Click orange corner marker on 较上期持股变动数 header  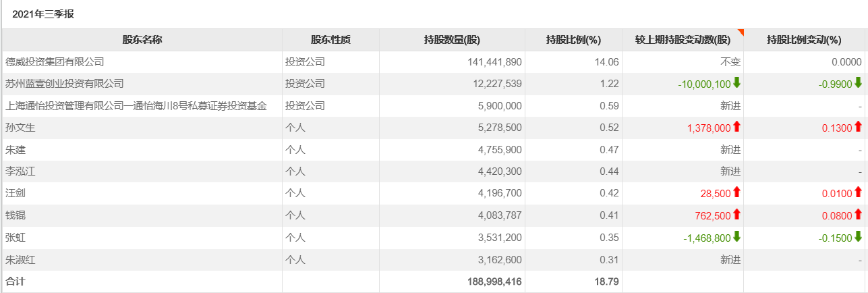tap(741, 32)
